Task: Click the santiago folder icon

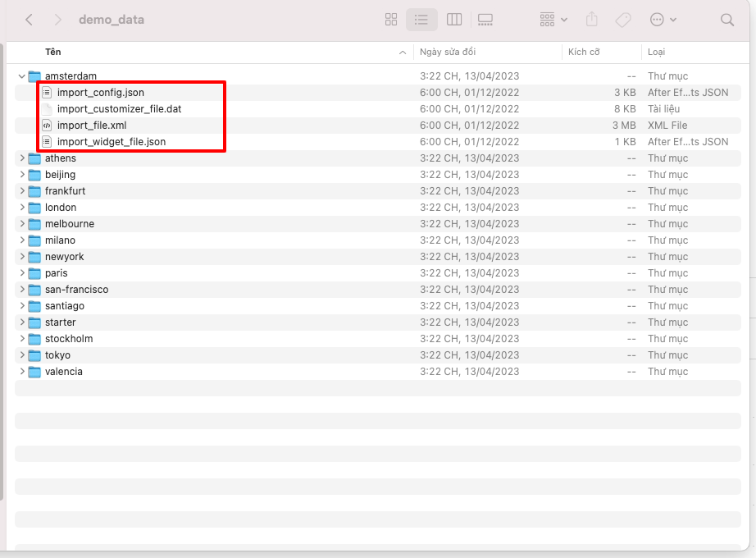Action: tap(34, 306)
